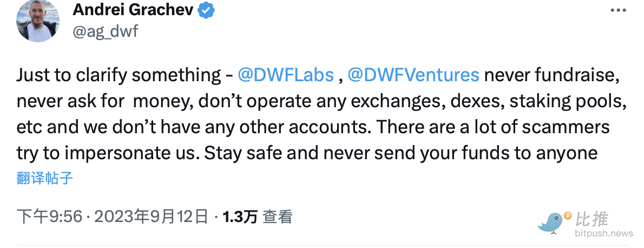Open the three-dot more options menu
Viewport: 644px width, 248px height.
tap(619, 10)
